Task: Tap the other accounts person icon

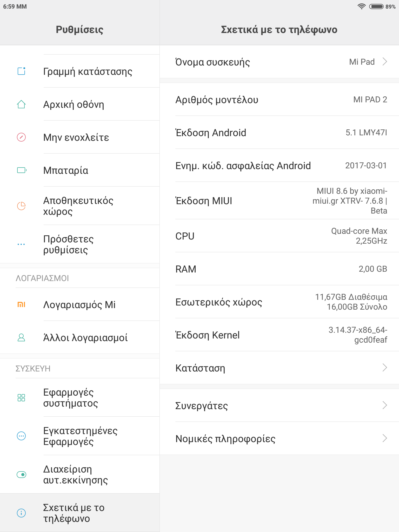Action: point(21,337)
